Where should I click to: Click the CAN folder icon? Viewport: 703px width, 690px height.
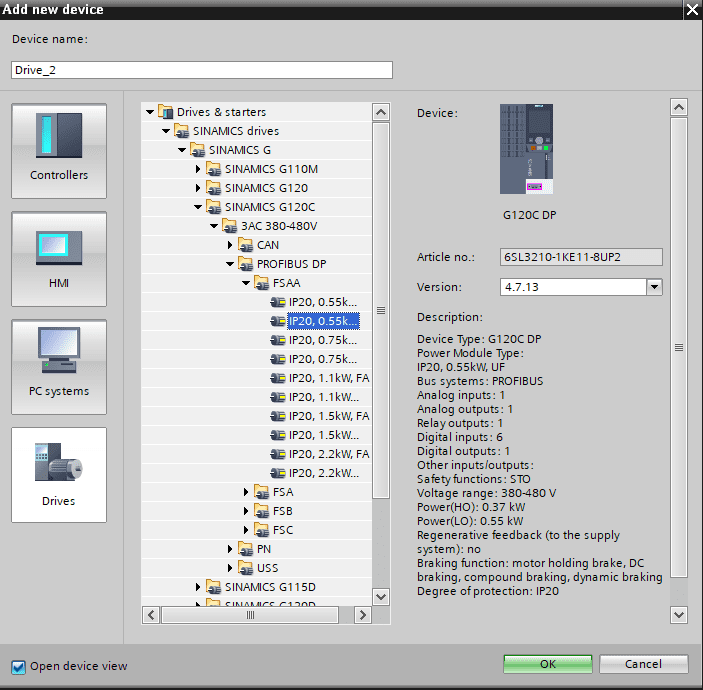[x=246, y=245]
